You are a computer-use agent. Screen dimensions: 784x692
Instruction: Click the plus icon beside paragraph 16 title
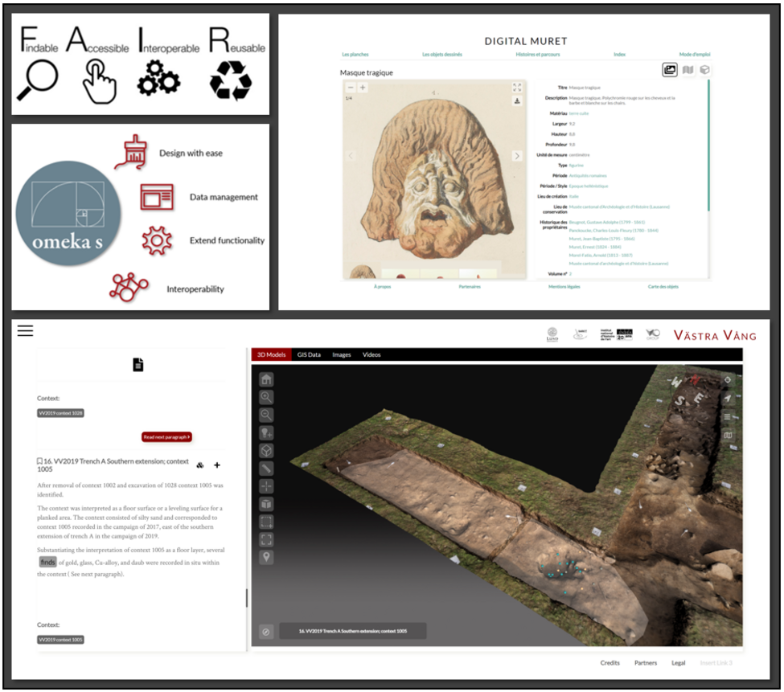click(x=217, y=465)
